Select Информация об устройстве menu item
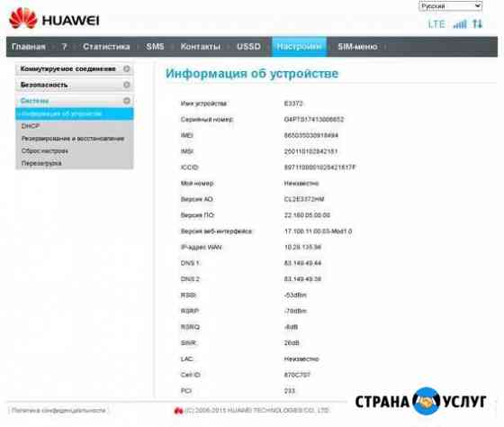504x427 pixels. tap(74, 114)
